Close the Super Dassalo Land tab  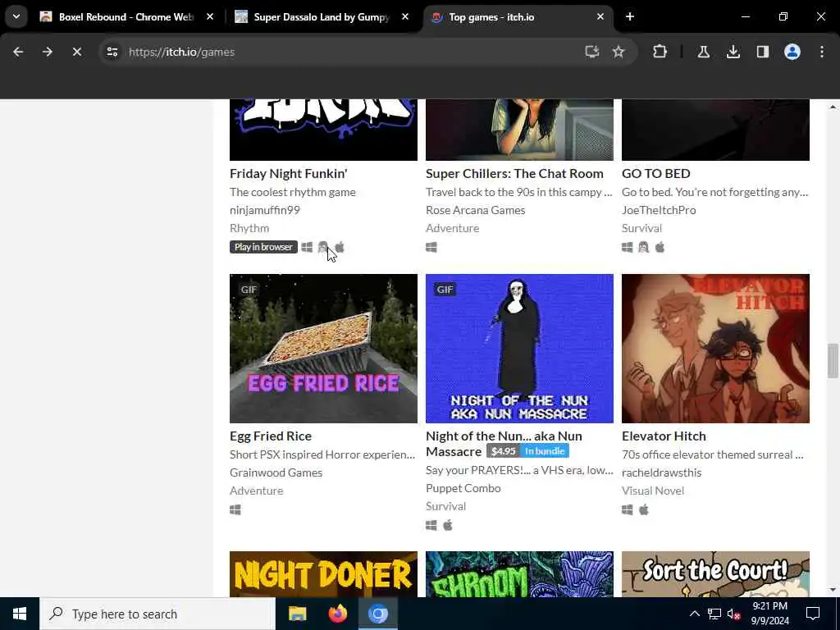tap(405, 17)
